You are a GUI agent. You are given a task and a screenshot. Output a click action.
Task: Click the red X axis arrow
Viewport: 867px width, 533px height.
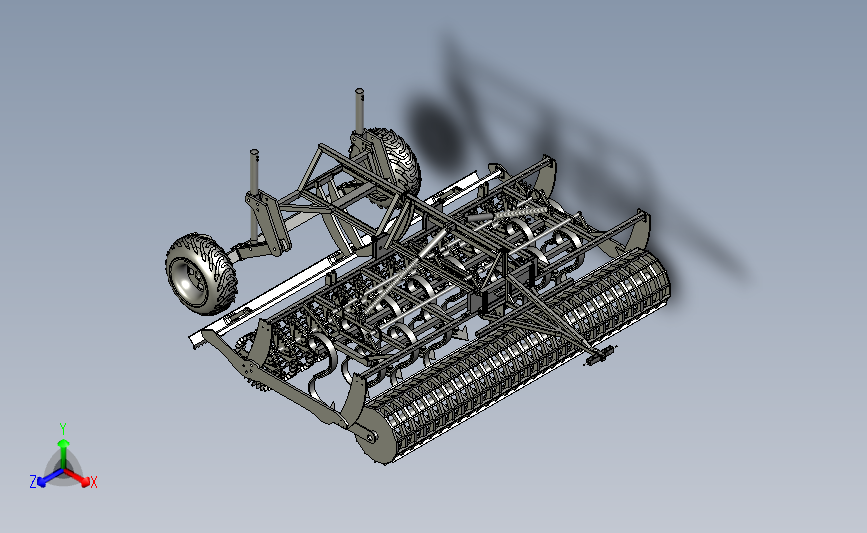(x=76, y=477)
